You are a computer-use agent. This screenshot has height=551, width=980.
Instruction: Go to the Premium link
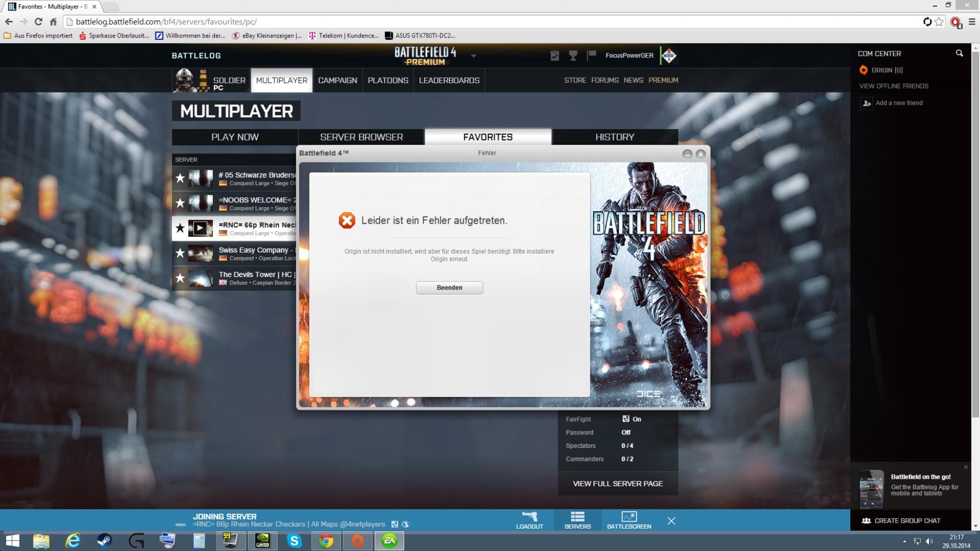click(663, 80)
